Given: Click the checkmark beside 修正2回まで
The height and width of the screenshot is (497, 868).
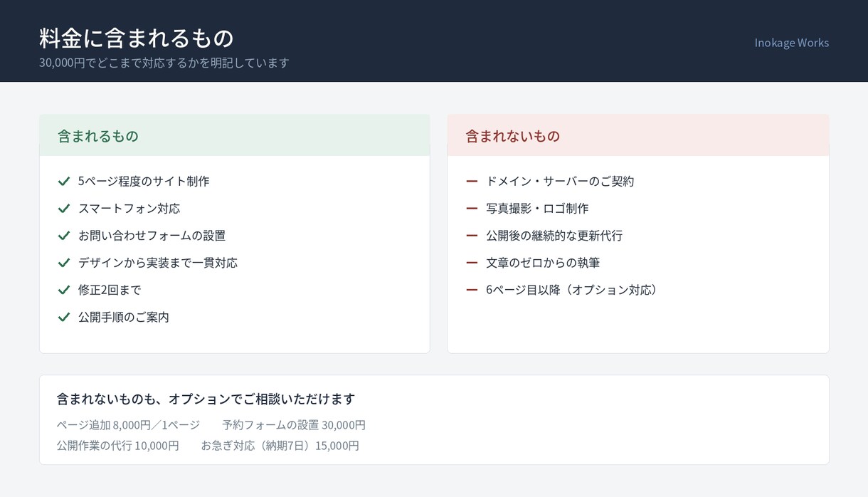Looking at the screenshot, I should pos(64,290).
